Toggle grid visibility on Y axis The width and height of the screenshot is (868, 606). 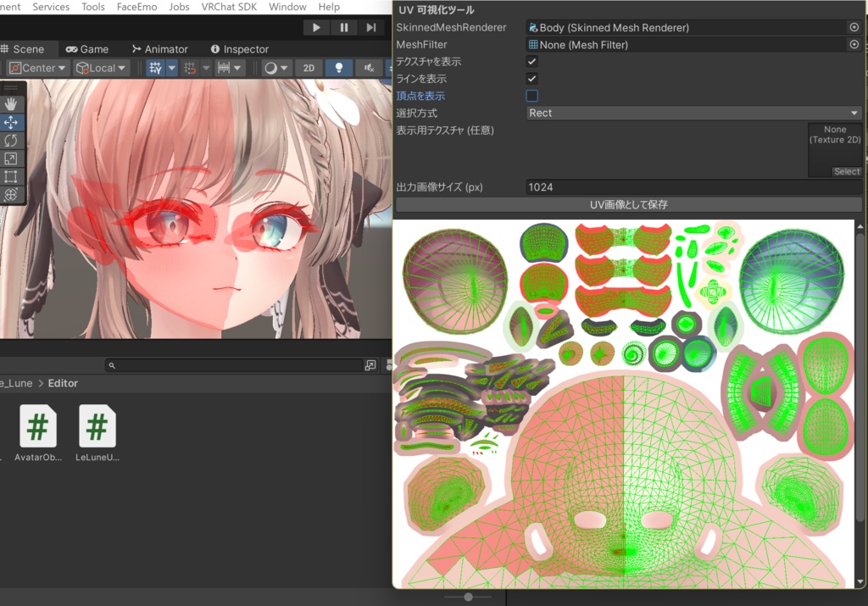(x=156, y=68)
